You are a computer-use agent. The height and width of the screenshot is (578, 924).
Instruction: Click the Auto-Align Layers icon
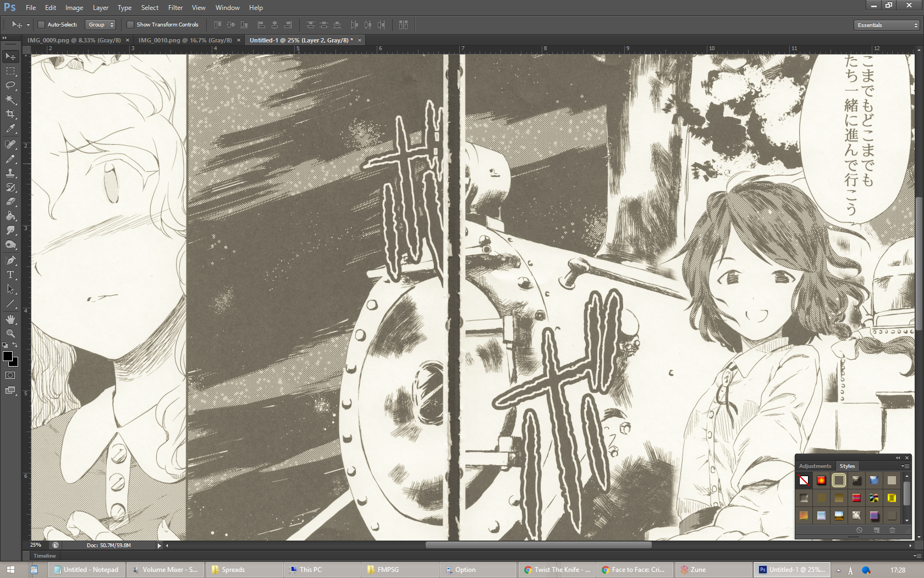pos(403,25)
